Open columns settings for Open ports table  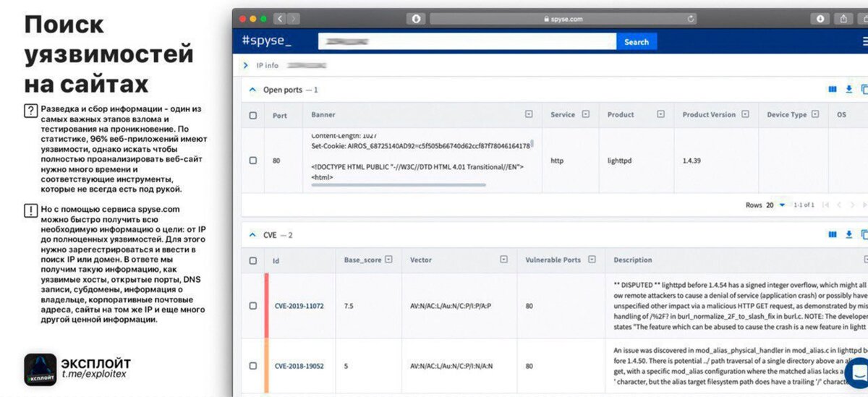[833, 90]
